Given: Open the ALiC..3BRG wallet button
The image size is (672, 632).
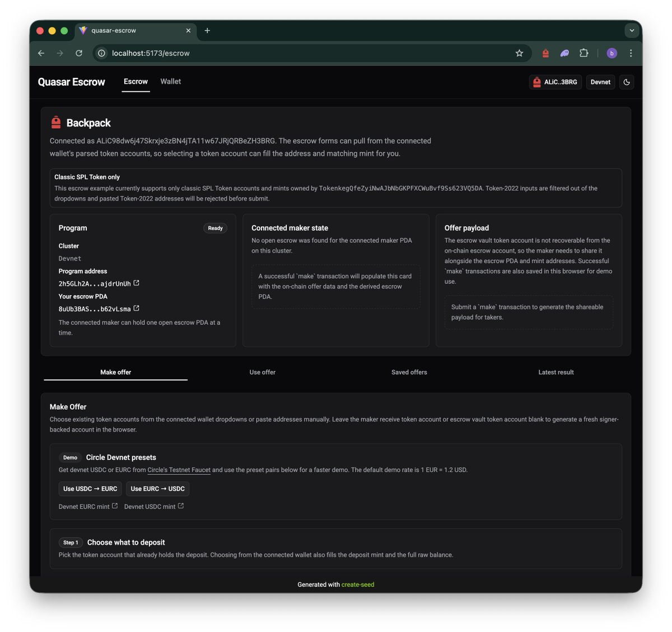Looking at the screenshot, I should click(556, 82).
